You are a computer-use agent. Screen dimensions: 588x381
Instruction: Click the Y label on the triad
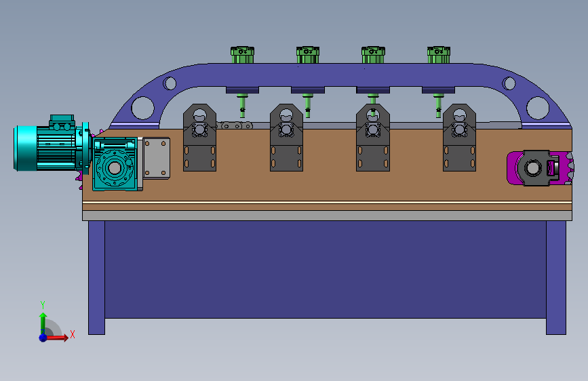tap(43, 305)
